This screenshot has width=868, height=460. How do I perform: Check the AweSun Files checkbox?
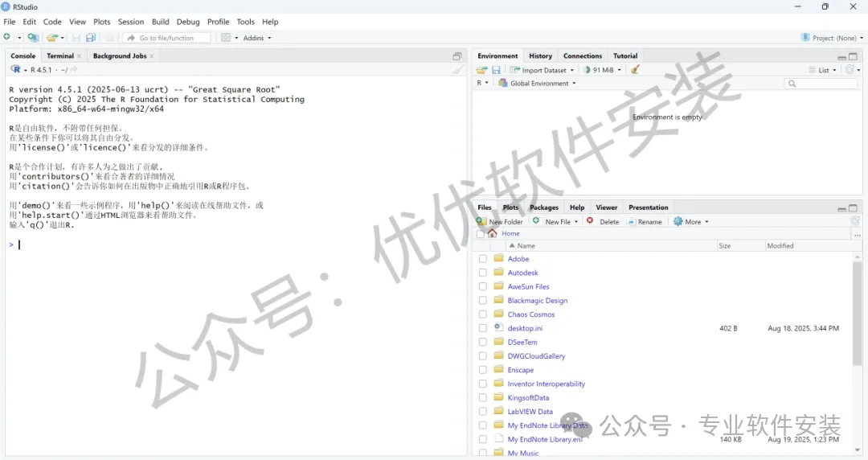[483, 286]
